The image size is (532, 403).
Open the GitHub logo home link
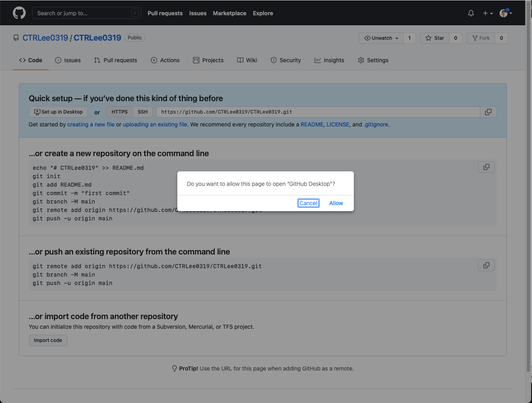tap(19, 13)
